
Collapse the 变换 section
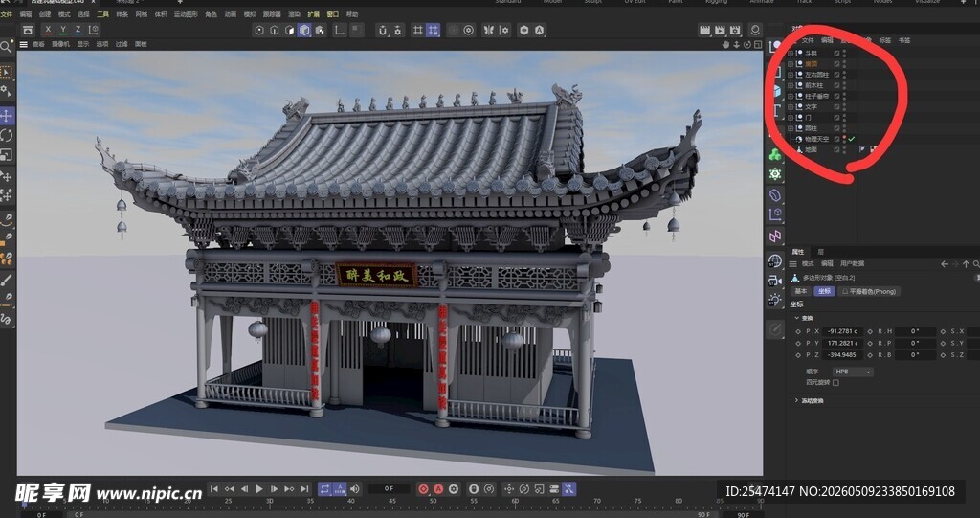point(797,318)
